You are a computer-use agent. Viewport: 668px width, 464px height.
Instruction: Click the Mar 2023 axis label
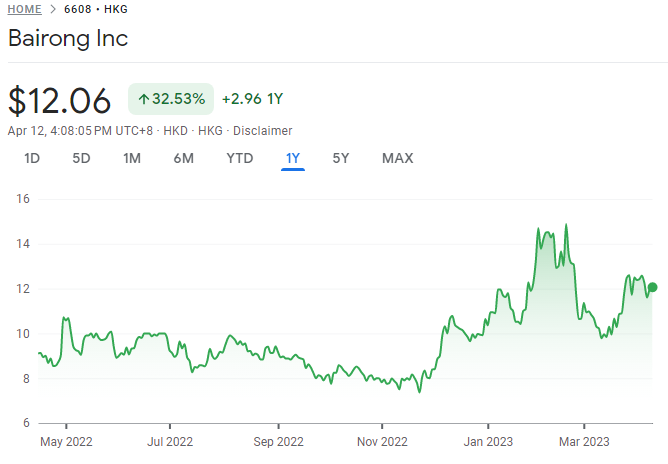(x=584, y=442)
